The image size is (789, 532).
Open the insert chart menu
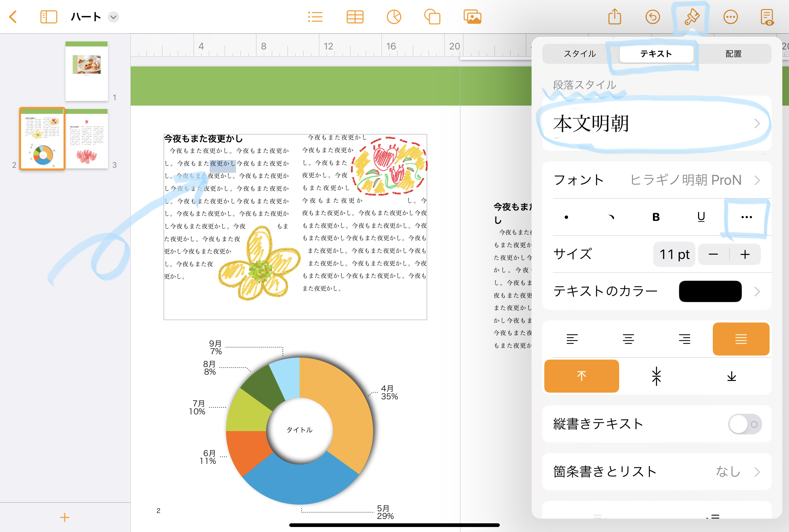393,17
